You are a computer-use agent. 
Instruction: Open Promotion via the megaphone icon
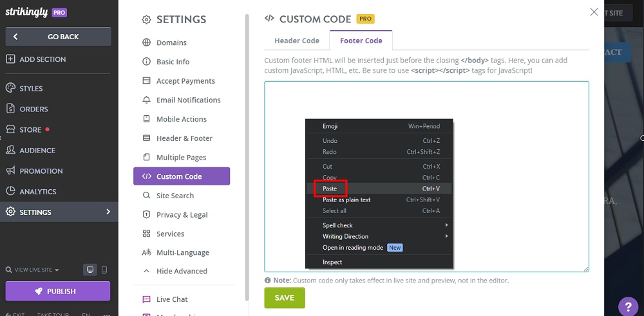(10, 171)
